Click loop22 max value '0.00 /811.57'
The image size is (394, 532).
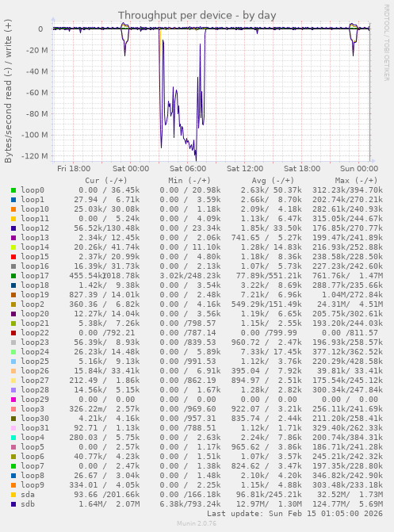[x=350, y=333]
